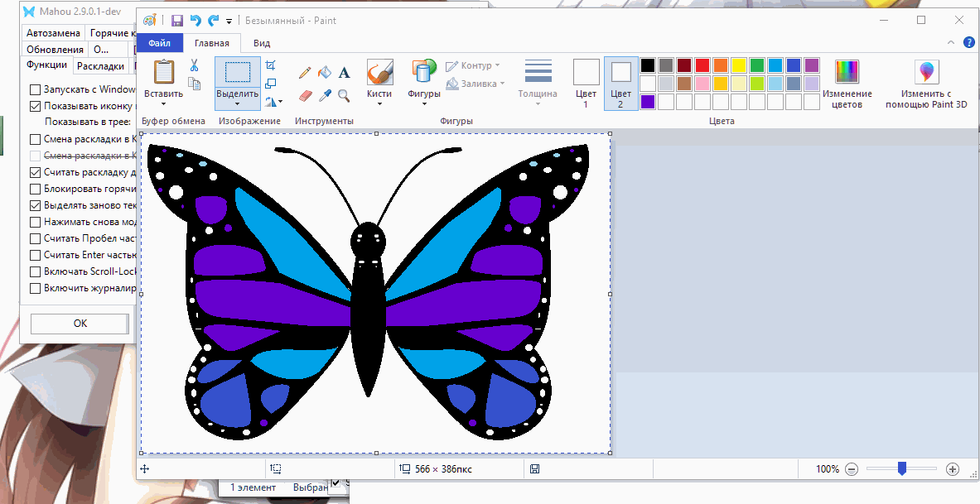Screen dimensions: 980x504
Task: Open the Файл menu tab
Action: click(x=159, y=43)
